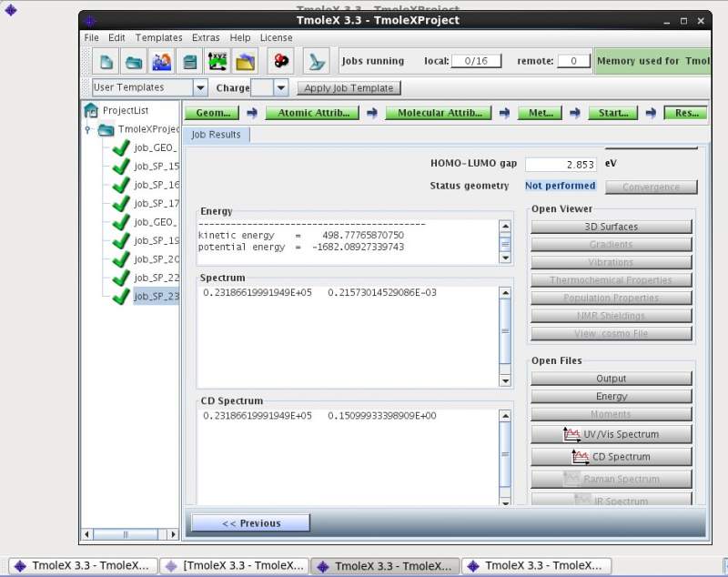The image size is (728, 577).
Task: Open the Templates menu
Action: (x=158, y=37)
